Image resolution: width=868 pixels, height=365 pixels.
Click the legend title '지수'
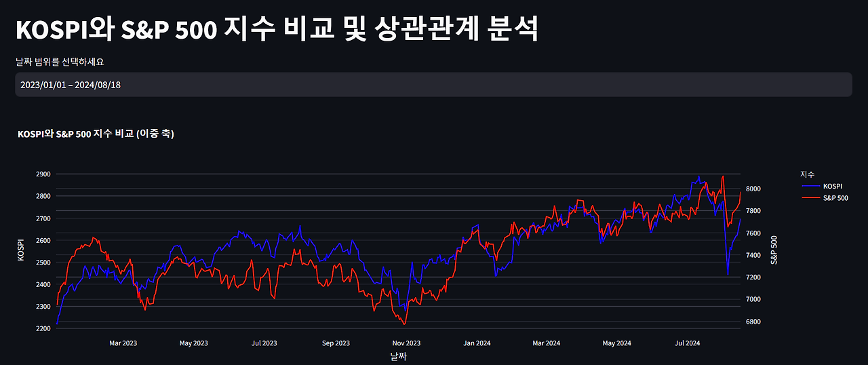point(807,174)
